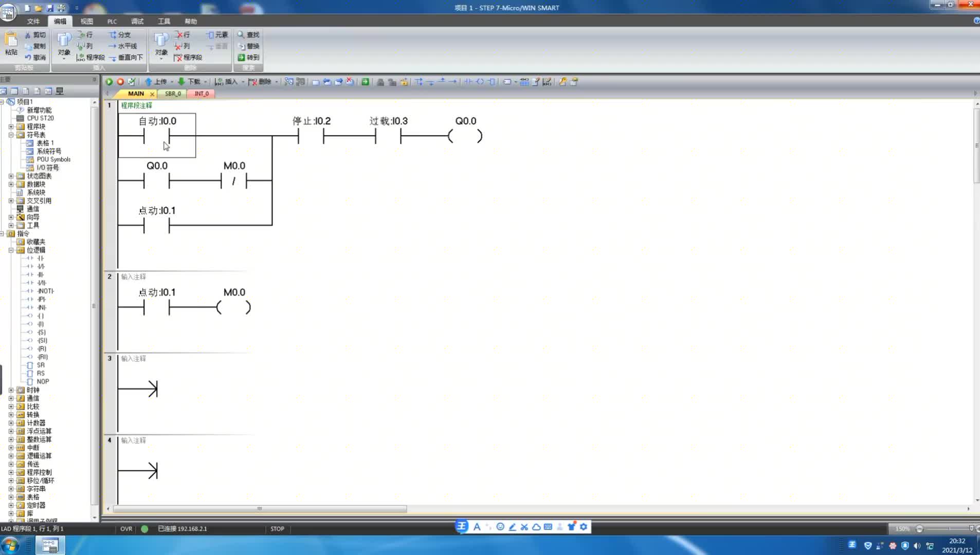Select the SR instruction in tree

(41, 365)
